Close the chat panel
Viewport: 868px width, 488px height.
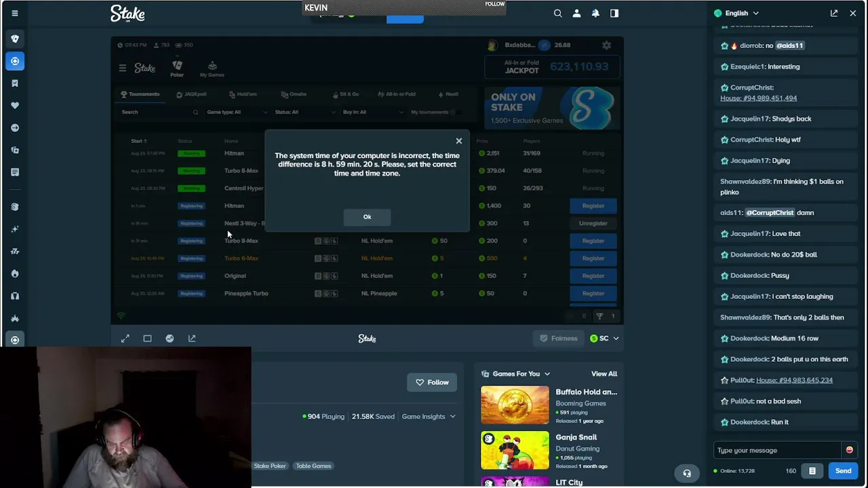pyautogui.click(x=853, y=13)
